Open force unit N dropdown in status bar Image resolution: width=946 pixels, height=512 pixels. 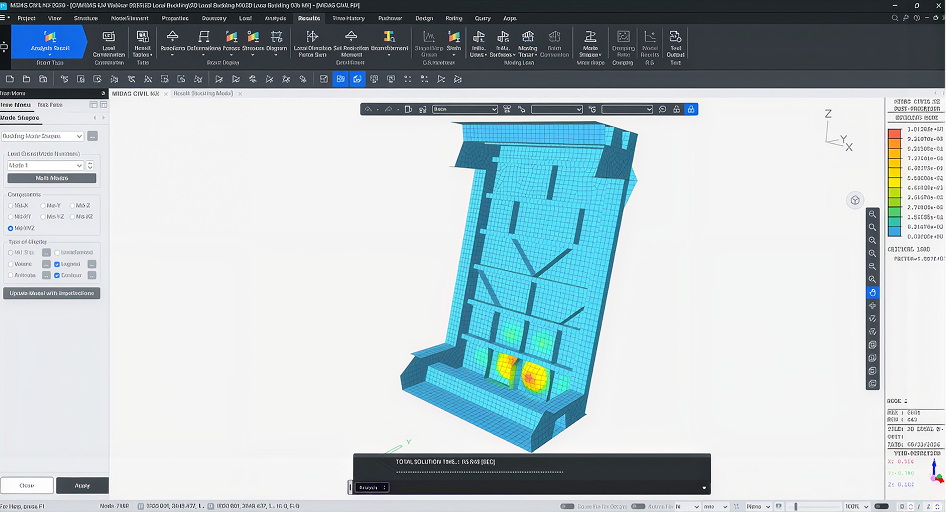coord(687,507)
